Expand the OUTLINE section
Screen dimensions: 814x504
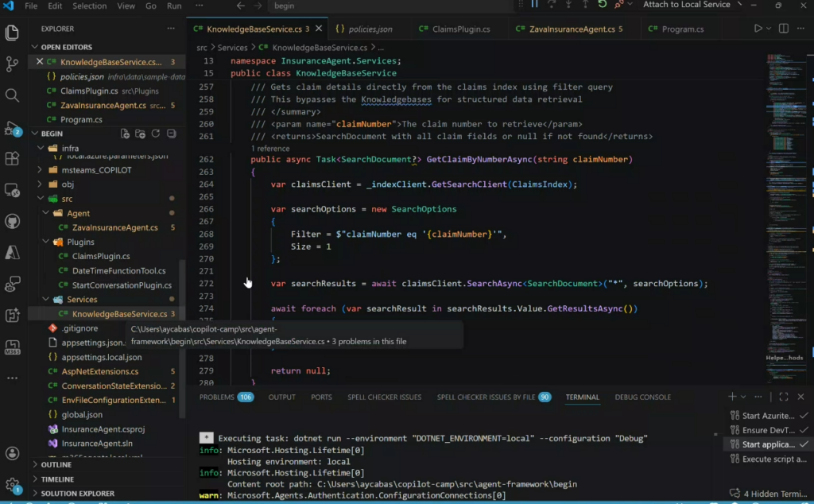56,465
